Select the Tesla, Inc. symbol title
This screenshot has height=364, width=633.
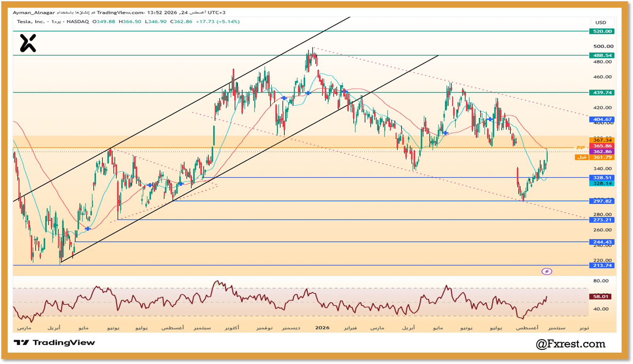pyautogui.click(x=31, y=22)
